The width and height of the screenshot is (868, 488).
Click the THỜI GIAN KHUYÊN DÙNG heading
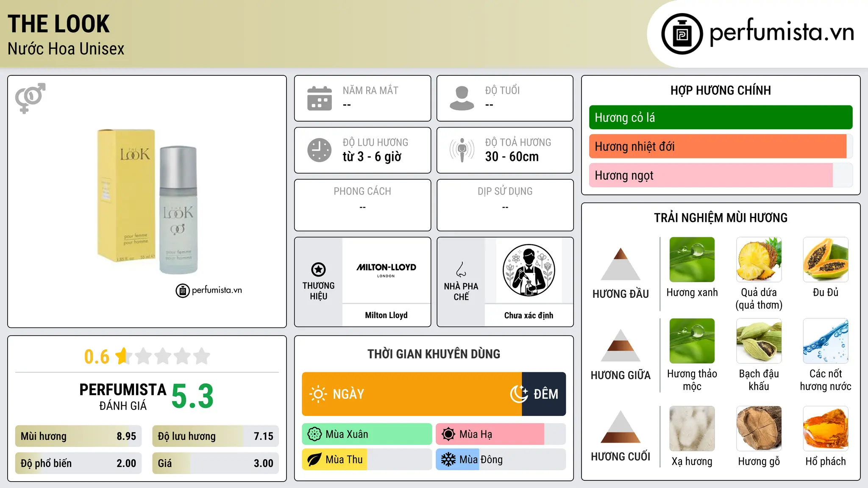434,354
